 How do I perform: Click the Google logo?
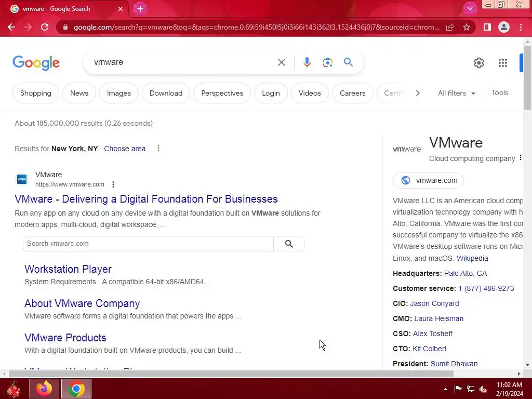coord(36,63)
